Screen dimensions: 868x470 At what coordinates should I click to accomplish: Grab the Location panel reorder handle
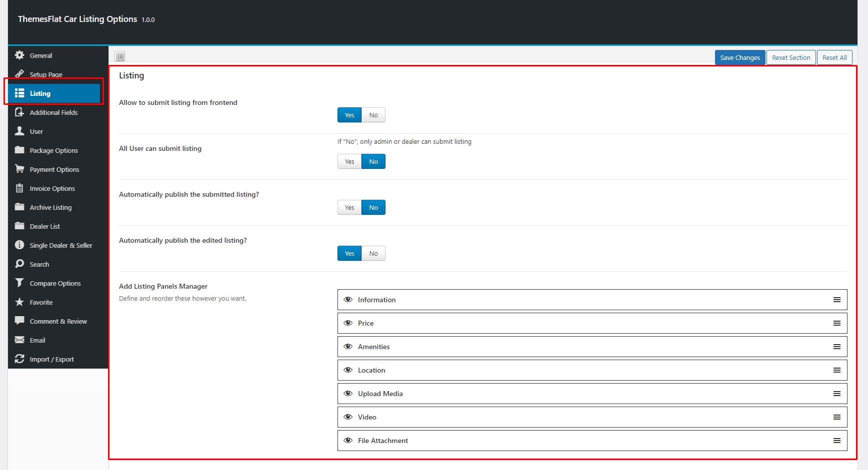click(837, 370)
